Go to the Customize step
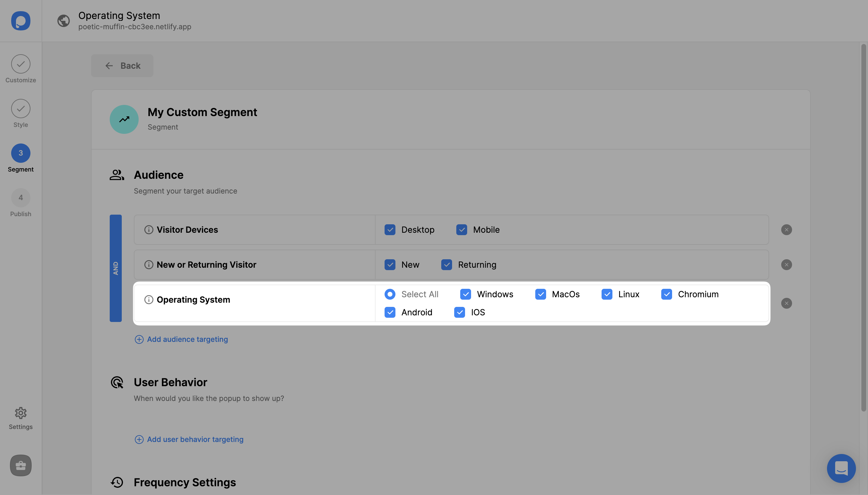This screenshot has height=495, width=868. 21,64
